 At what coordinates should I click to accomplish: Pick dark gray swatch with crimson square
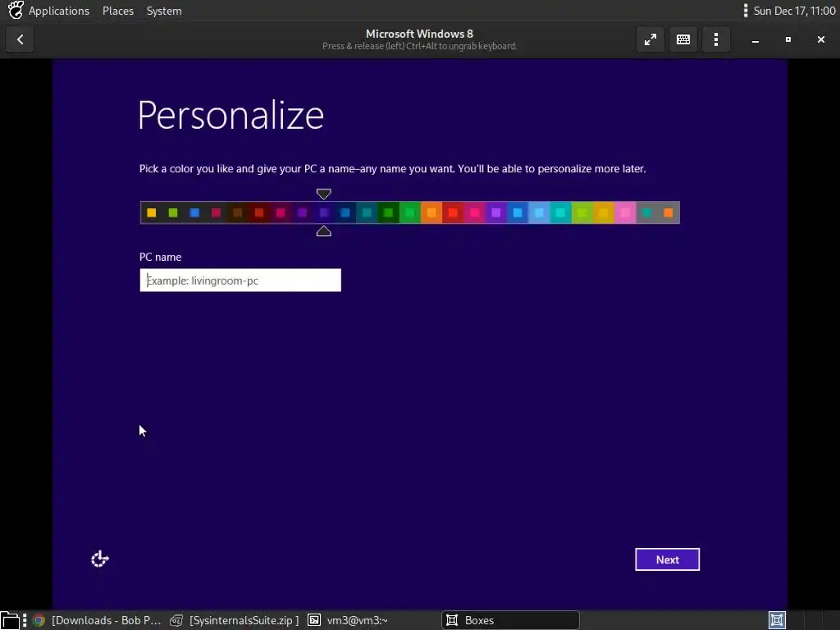click(216, 212)
